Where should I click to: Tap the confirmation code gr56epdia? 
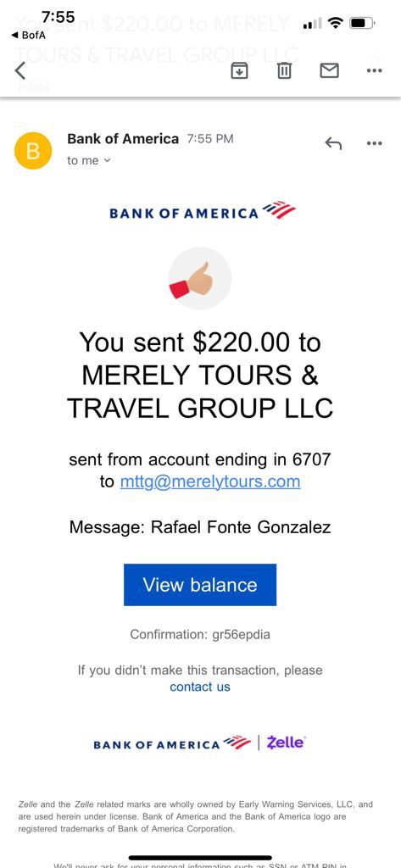point(242,634)
